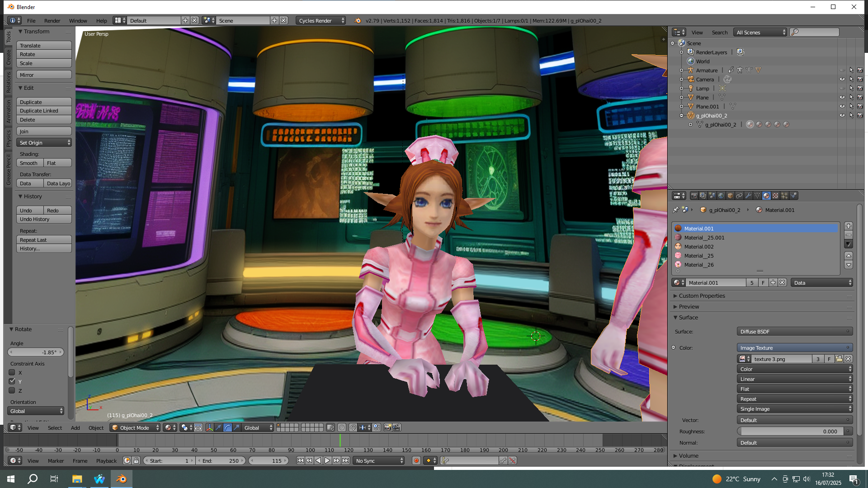Open the Object Data properties tab (triangle icon)
The height and width of the screenshot is (488, 868).
tap(757, 196)
